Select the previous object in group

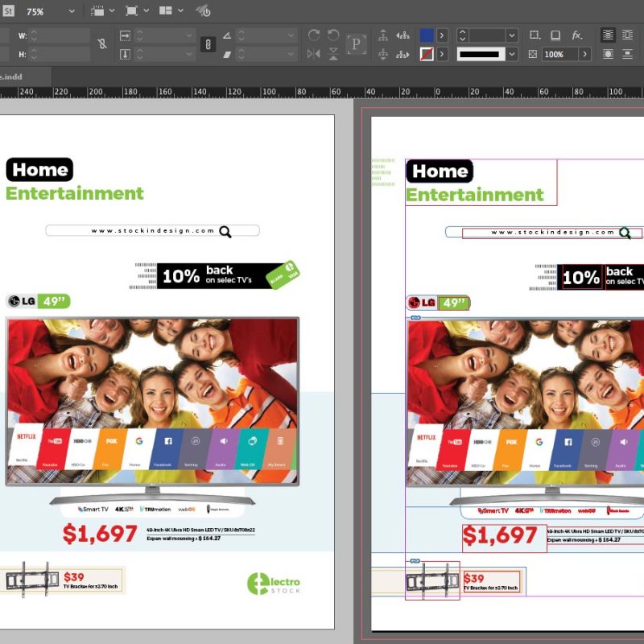coord(402,35)
